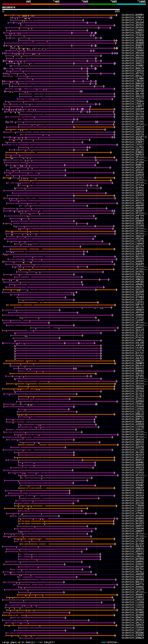
Task: Select the UniRef100_A7PCF1 label
Action: coord(133,20)
